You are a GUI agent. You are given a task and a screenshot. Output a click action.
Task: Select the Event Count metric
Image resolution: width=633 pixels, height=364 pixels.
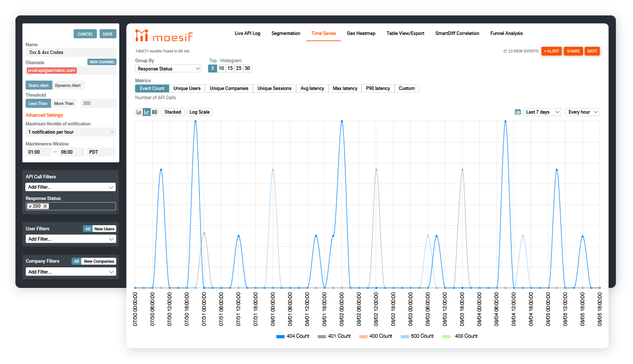152,88
